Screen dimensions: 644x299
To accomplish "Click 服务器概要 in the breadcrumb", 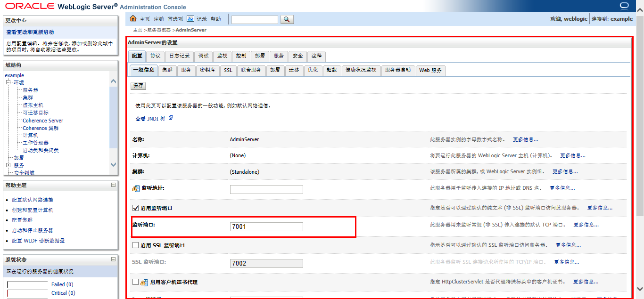I will (159, 30).
